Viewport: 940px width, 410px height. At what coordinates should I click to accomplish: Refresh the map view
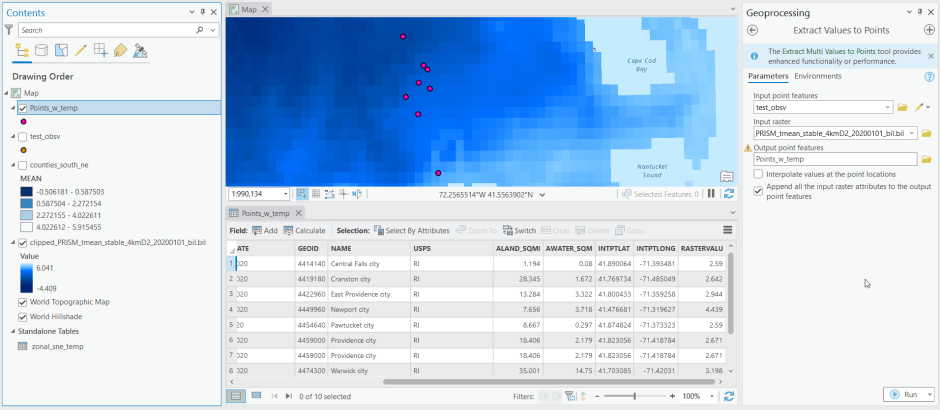tap(729, 194)
